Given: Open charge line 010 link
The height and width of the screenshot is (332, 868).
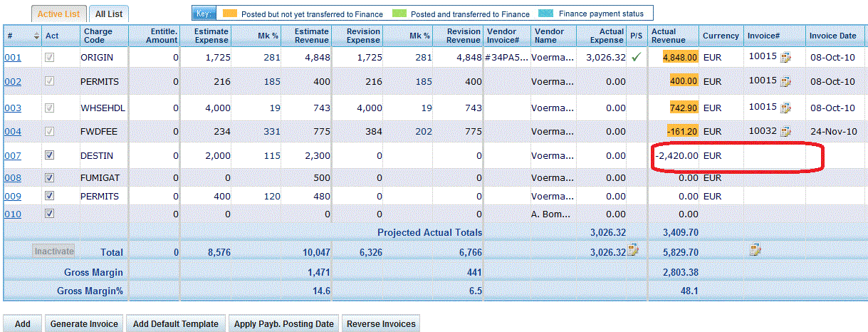Looking at the screenshot, I should [x=13, y=214].
